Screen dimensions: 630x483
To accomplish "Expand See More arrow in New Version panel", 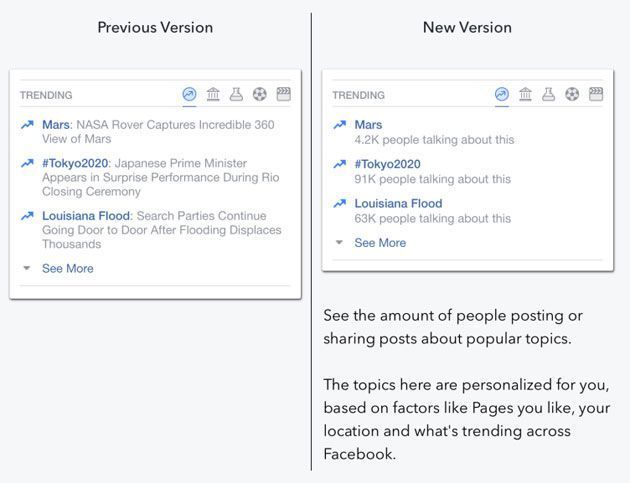I will (x=339, y=242).
